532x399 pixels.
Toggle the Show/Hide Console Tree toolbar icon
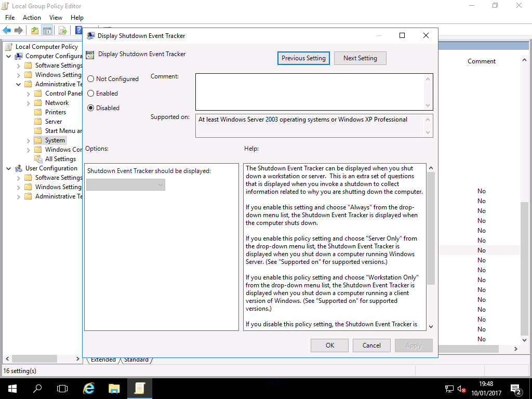coord(47,31)
